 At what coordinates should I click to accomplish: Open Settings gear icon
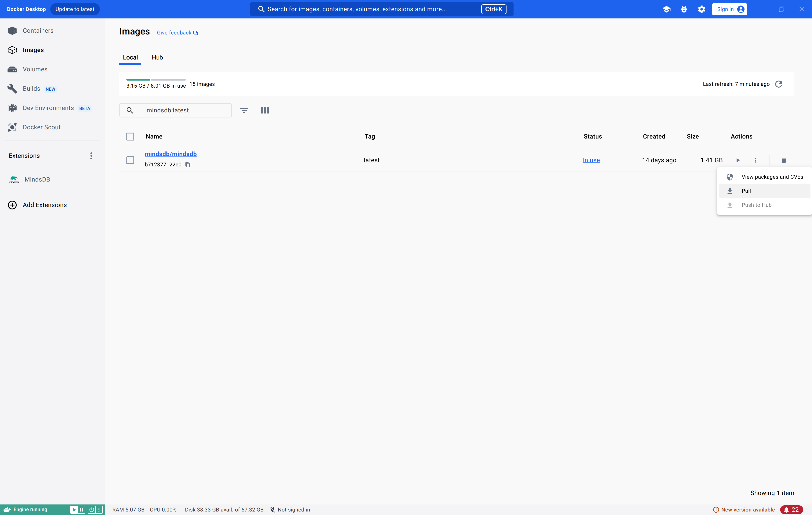(701, 9)
